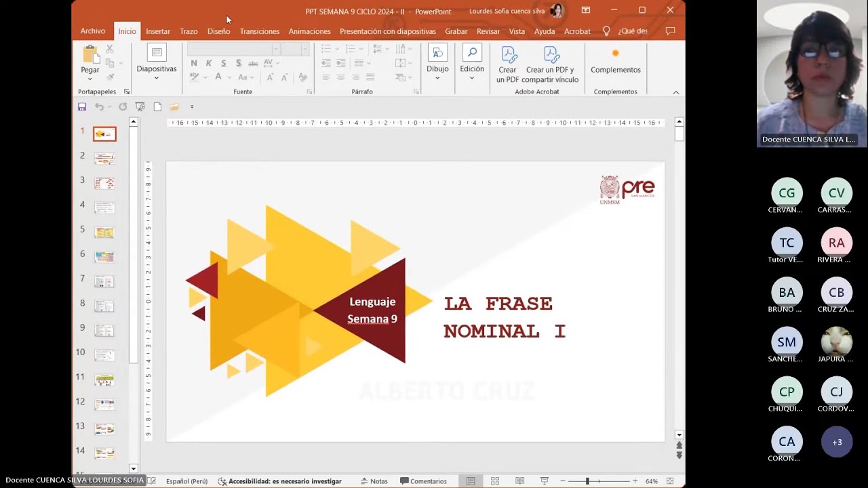Toggle justify paragraph alignment

click(370, 77)
